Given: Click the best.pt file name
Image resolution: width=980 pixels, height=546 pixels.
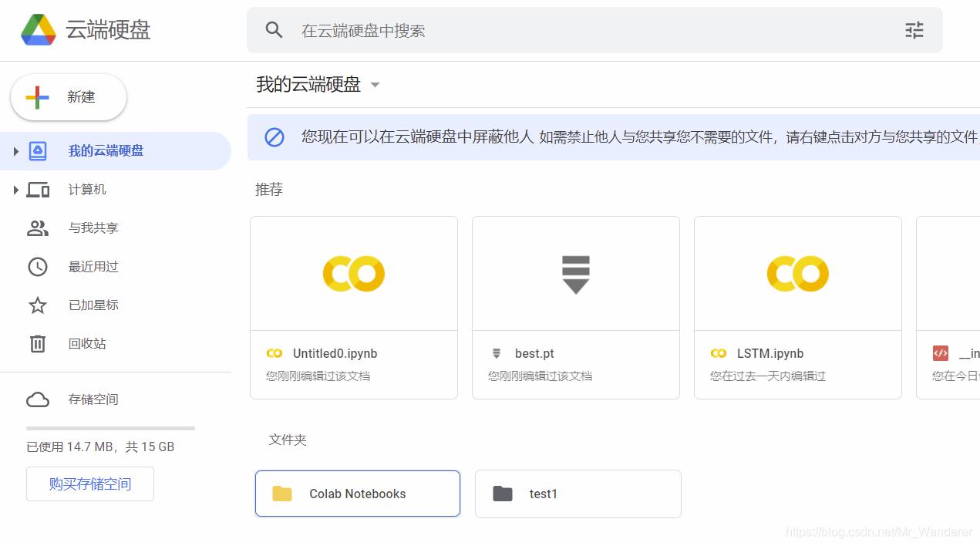Looking at the screenshot, I should click(x=534, y=353).
